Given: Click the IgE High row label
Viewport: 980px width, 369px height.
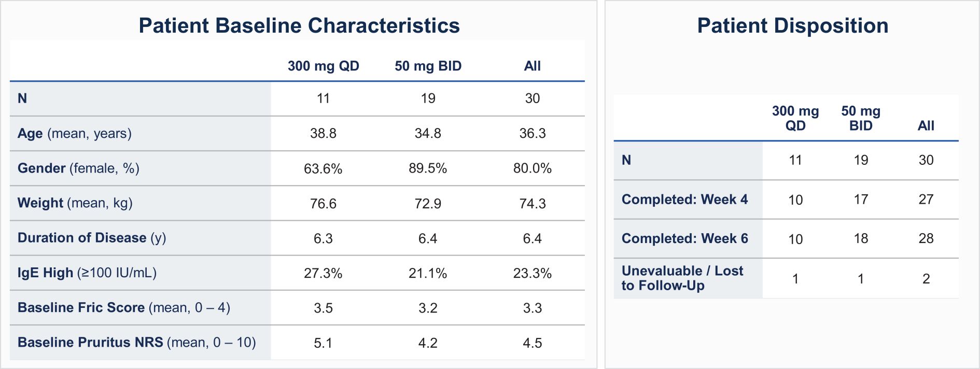Looking at the screenshot, I should tap(87, 273).
